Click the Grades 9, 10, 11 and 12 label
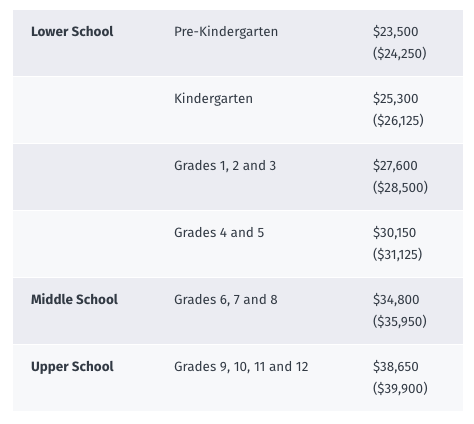Image resolution: width=474 pixels, height=424 pixels. click(x=241, y=366)
